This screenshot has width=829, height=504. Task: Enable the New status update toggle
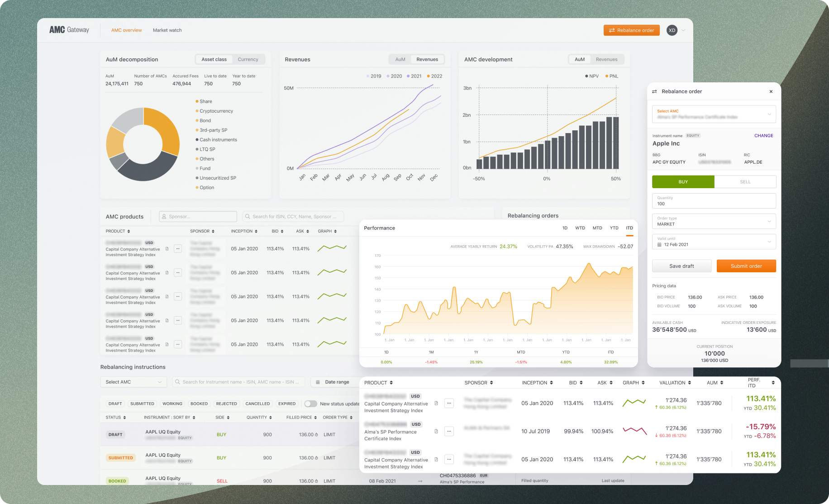[310, 404]
